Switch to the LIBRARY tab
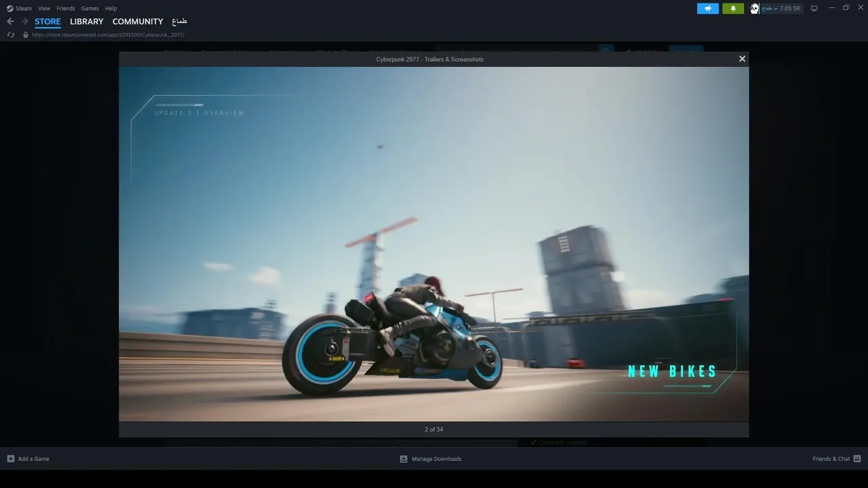 click(x=87, y=22)
